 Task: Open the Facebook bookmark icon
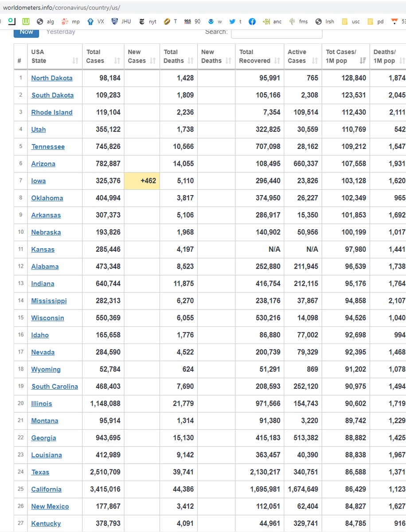(x=252, y=21)
